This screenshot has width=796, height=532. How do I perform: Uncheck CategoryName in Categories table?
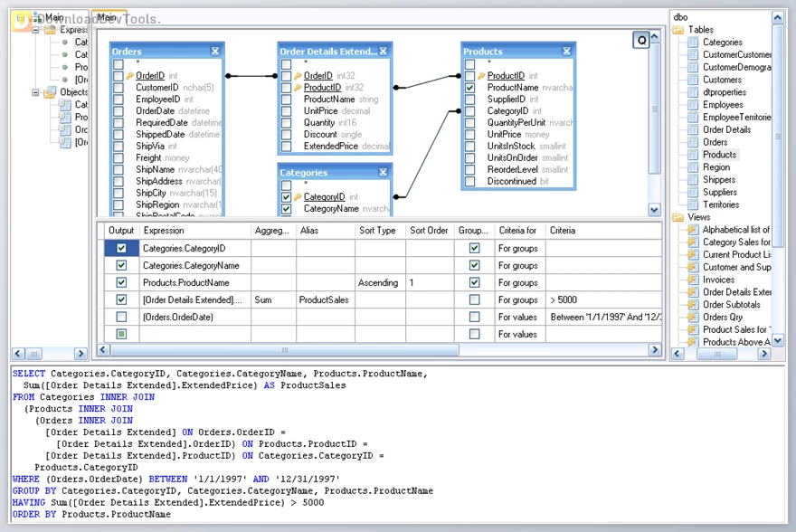(x=287, y=209)
